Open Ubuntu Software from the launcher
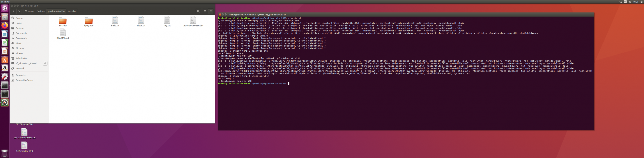 tap(5, 60)
